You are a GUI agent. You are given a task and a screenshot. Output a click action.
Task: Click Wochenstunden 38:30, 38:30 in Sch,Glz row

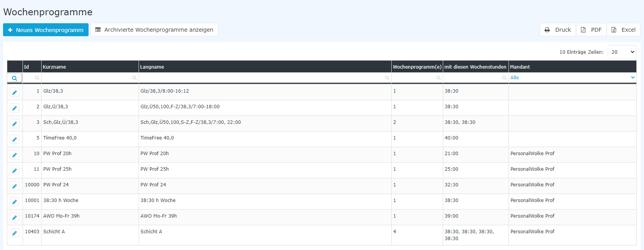click(x=460, y=122)
